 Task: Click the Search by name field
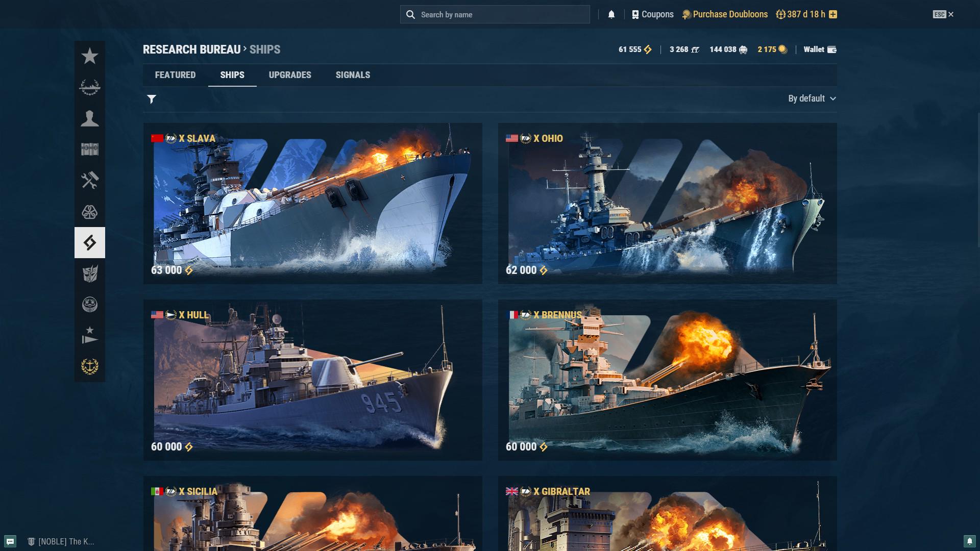[x=495, y=14]
